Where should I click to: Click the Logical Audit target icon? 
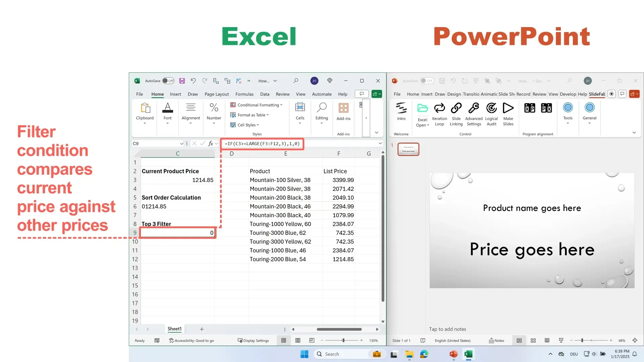point(491,108)
